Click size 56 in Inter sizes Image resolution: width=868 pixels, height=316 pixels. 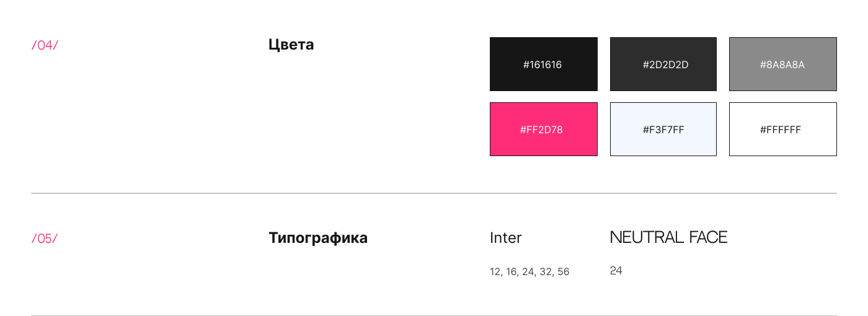click(x=563, y=272)
